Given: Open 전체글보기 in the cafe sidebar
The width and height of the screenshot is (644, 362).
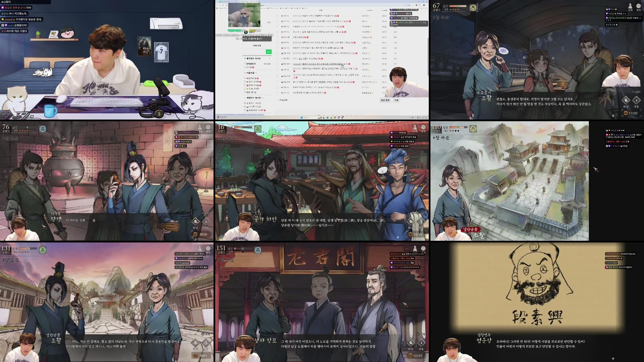Looking at the screenshot, I should [x=251, y=64].
